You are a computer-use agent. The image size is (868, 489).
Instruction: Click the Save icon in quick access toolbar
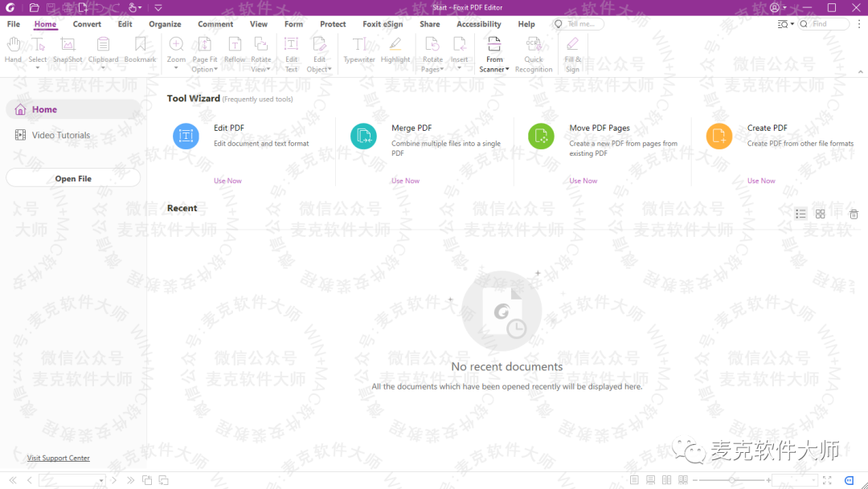coord(51,8)
